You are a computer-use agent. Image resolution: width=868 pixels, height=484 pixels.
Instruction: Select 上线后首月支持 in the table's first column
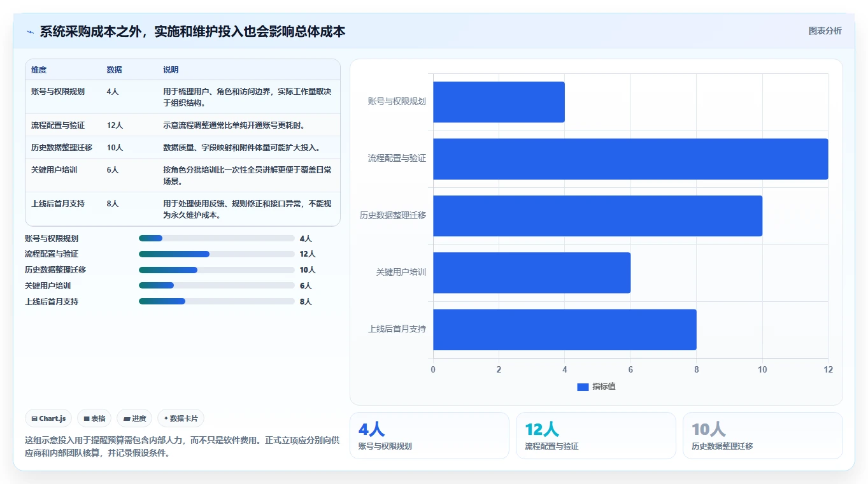pyautogui.click(x=58, y=204)
